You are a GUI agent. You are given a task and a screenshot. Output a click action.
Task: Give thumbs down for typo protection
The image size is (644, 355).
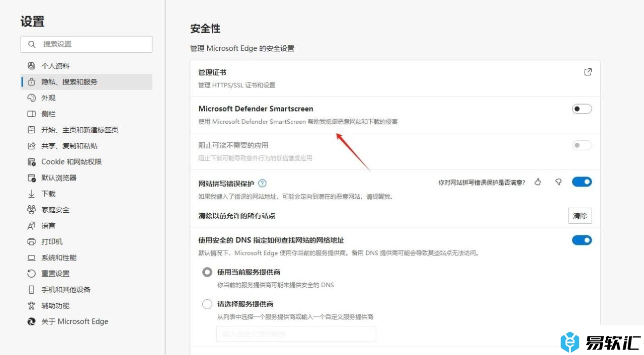tap(558, 182)
